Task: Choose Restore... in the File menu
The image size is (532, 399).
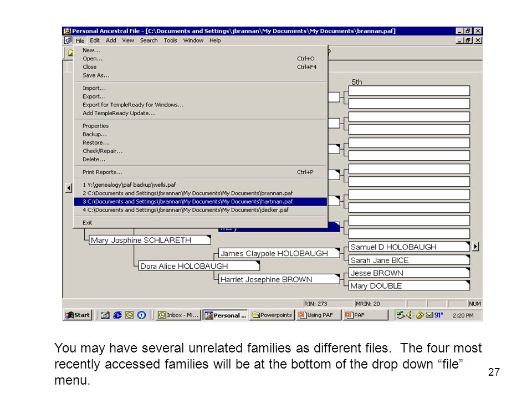Action: (x=201, y=143)
